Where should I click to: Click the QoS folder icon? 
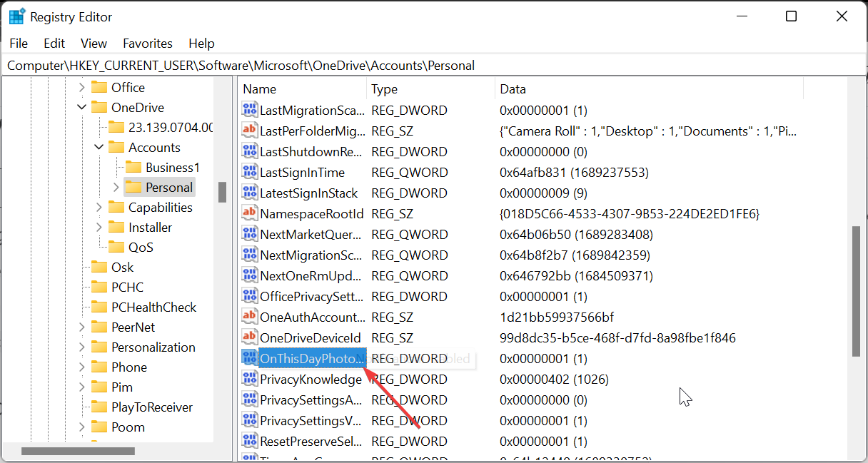tap(116, 248)
